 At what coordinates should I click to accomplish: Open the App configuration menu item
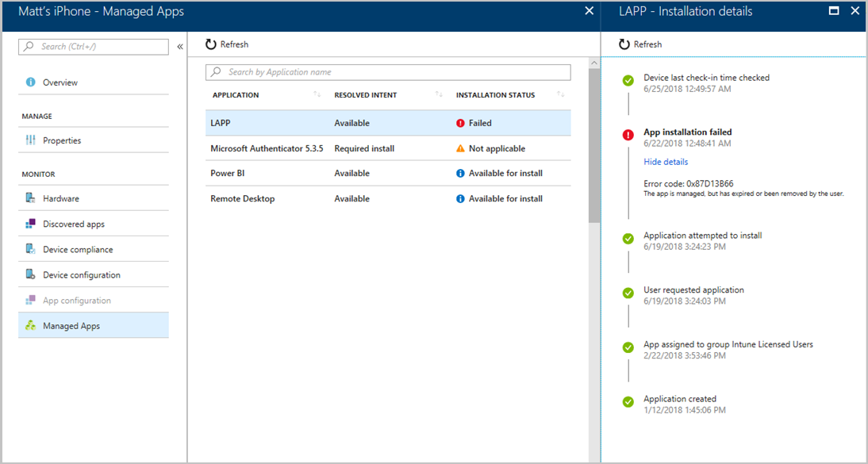[76, 301]
